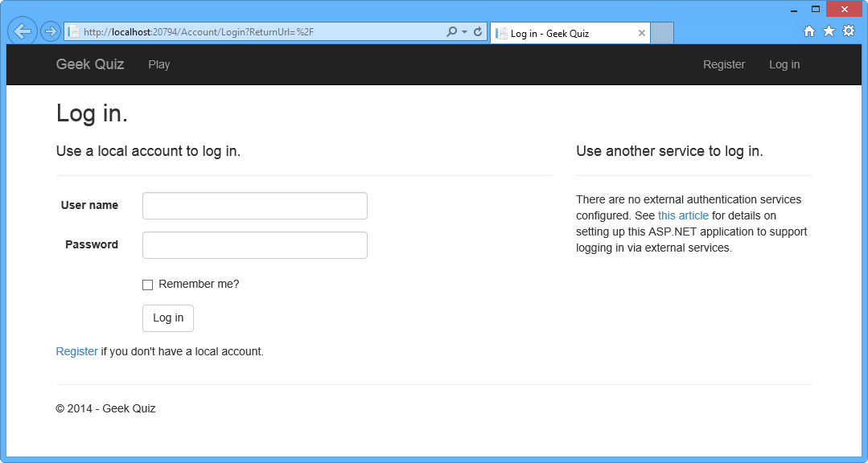This screenshot has height=463, width=868.
Task: Open browser Tools gear icon
Action: 848,31
